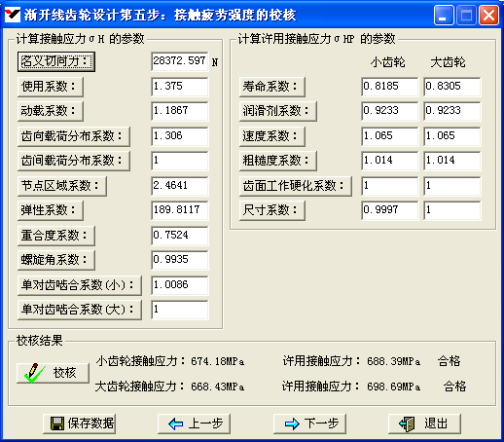The width and height of the screenshot is (504, 442).
Task: Focus the 弹性系数 field showing 189.8117
Action: click(x=180, y=210)
